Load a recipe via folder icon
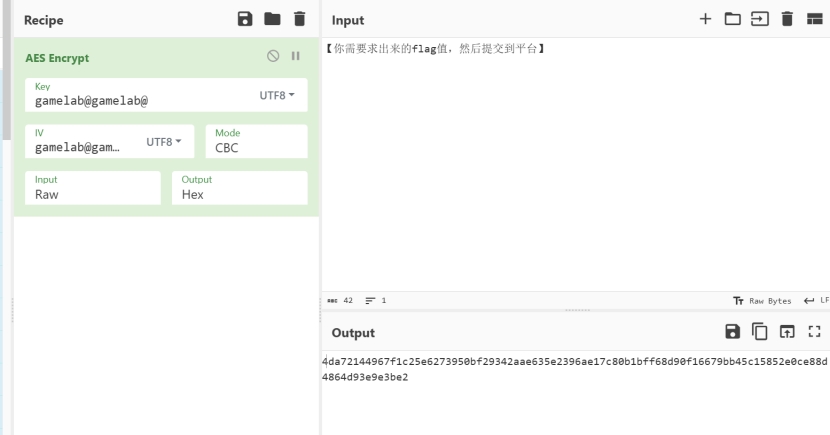 (x=271, y=19)
